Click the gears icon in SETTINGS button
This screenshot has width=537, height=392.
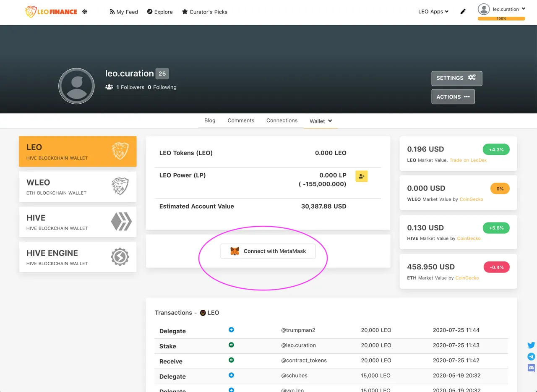[472, 77]
